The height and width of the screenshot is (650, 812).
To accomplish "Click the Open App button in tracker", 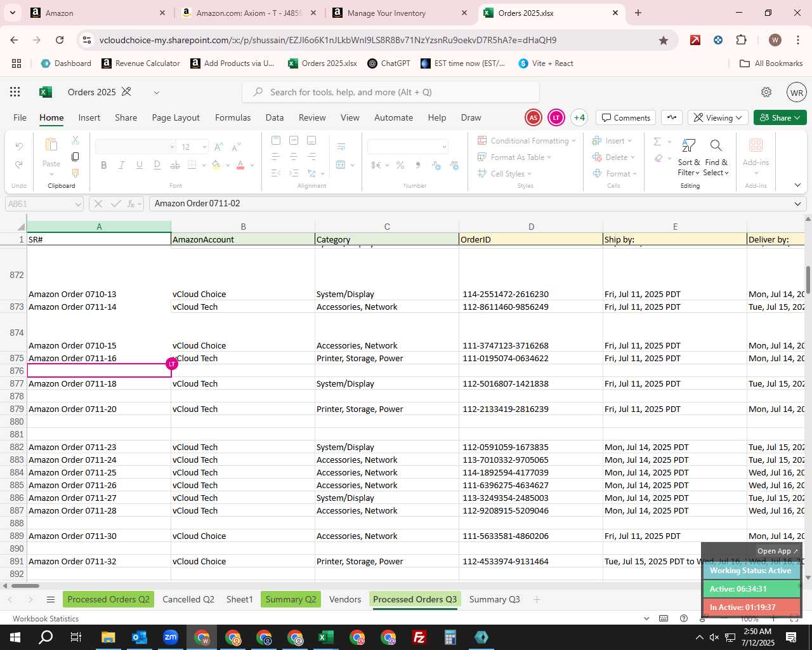I will (777, 551).
